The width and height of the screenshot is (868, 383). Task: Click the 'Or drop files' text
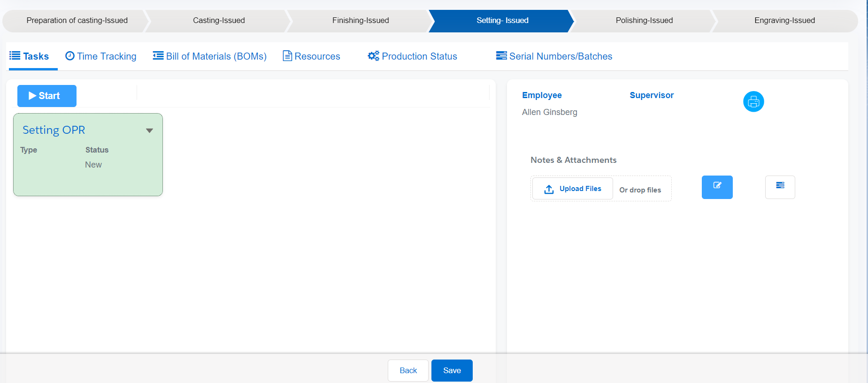tap(640, 190)
